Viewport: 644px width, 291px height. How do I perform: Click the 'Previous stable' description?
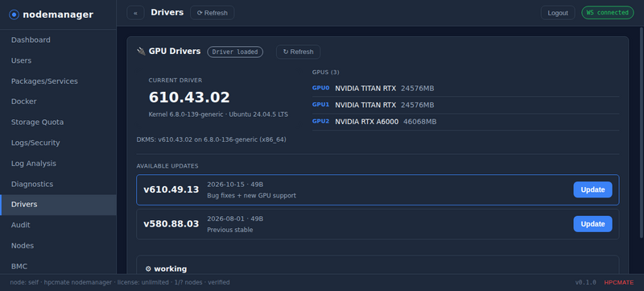(x=229, y=230)
